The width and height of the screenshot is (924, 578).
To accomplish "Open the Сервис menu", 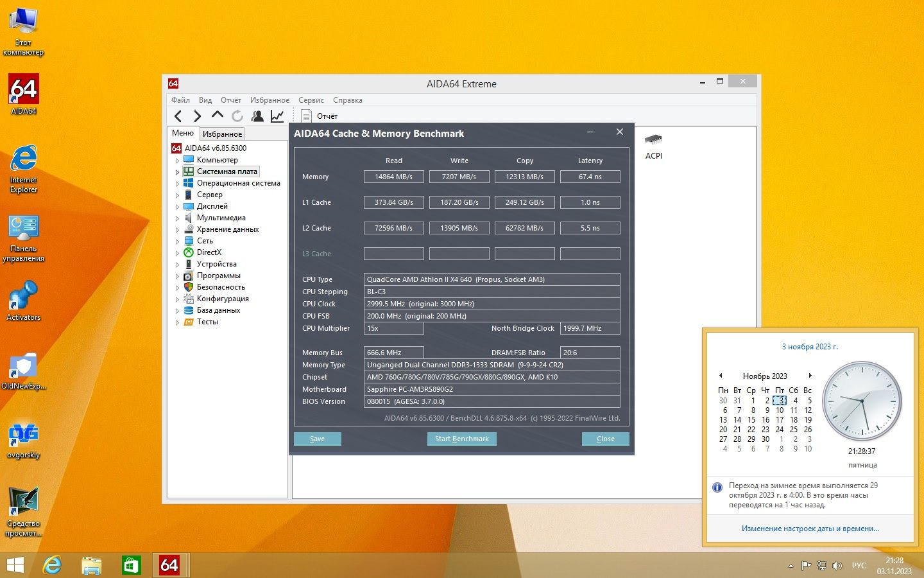I will (x=311, y=100).
